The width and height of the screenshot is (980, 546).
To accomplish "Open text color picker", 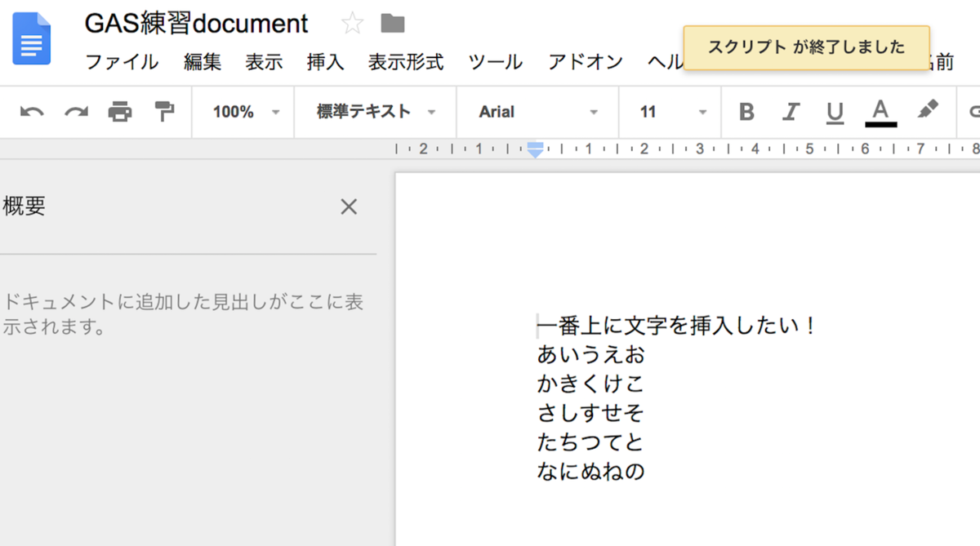I will (x=880, y=113).
